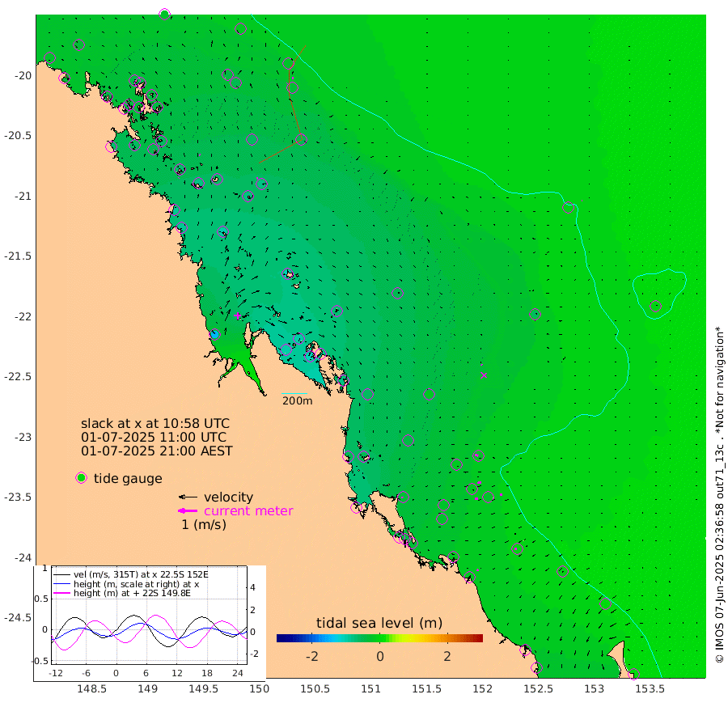Click the tide gauge near 19.6S 149.8E

[x=240, y=29]
